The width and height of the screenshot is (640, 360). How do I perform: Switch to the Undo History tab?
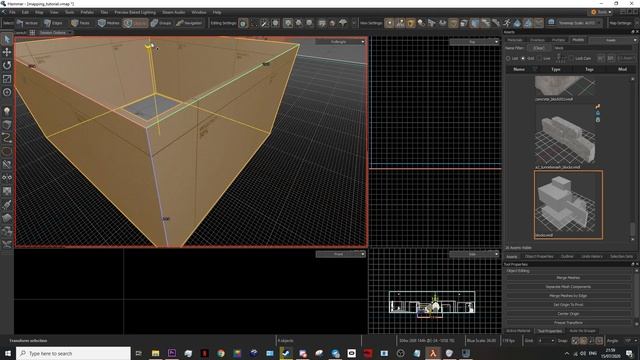(x=591, y=256)
